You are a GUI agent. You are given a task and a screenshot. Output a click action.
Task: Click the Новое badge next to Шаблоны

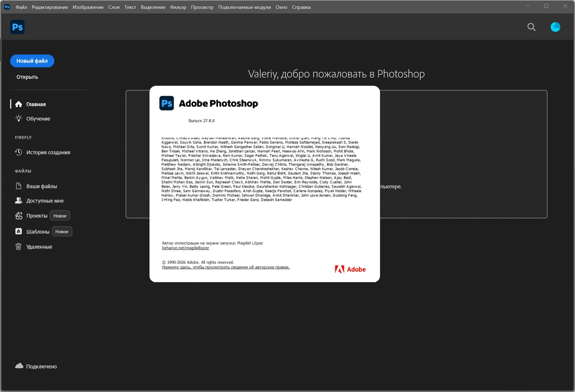pyautogui.click(x=62, y=232)
